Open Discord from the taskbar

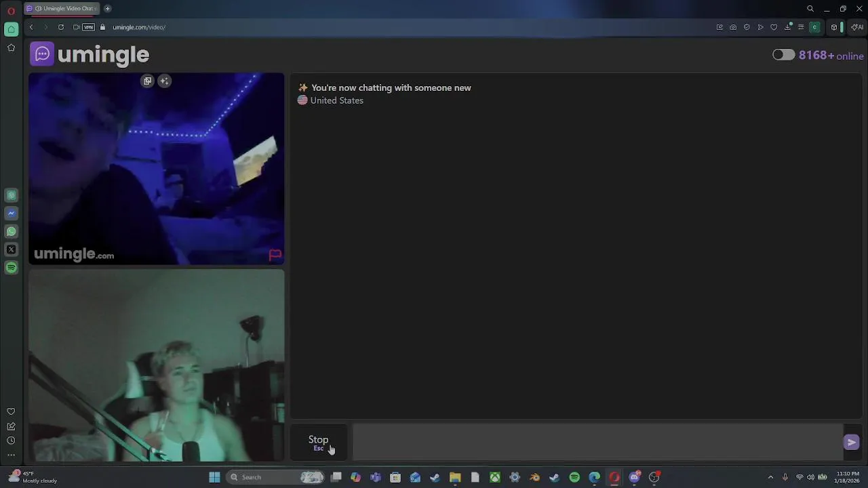(x=634, y=477)
